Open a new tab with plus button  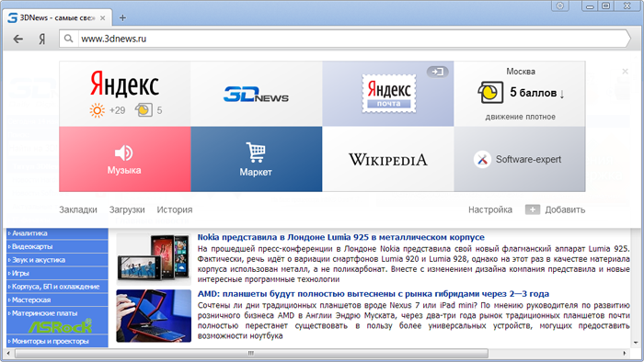tap(122, 17)
